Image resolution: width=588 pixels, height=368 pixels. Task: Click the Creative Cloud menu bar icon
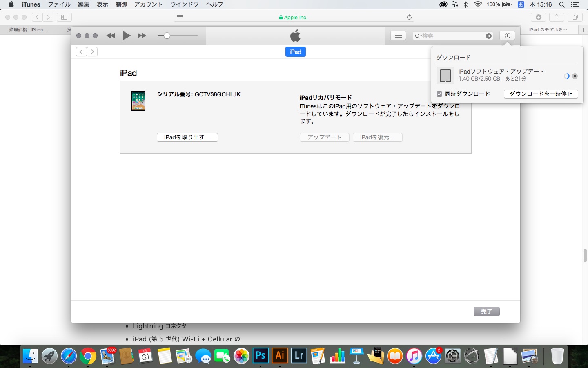click(443, 4)
